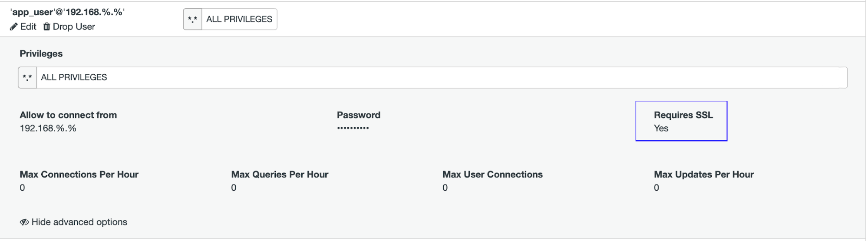Collapse via Hide advanced options
Viewport: 868px width, 241px height.
click(x=74, y=222)
